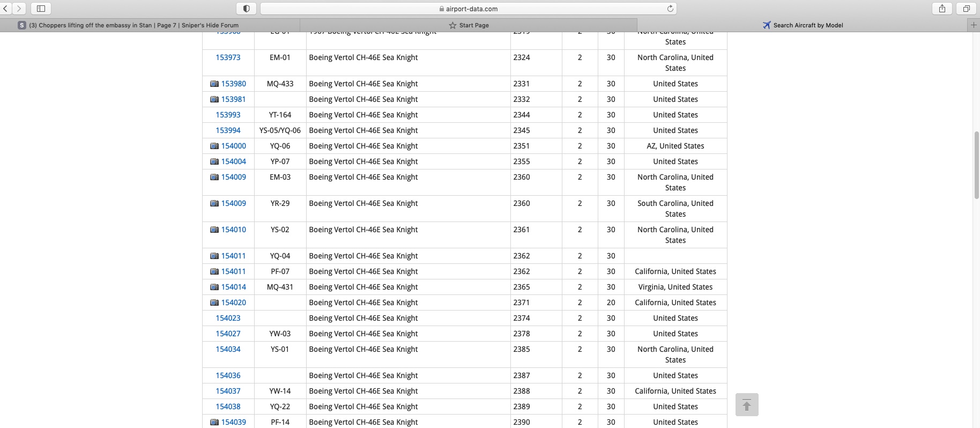The image size is (980, 428).
Task: Open aircraft serial link 154034
Action: [228, 349]
